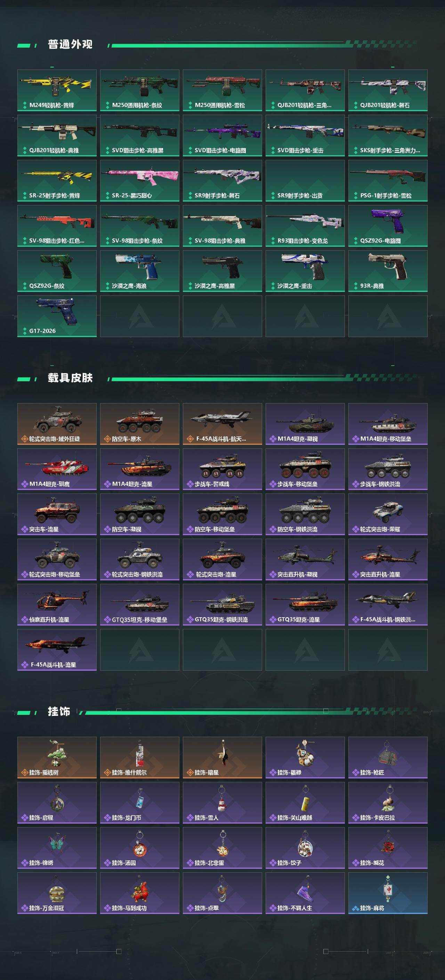Open the 挂饰-马到成功 red horse charm
Image resolution: width=445 pixels, height=980 pixels.
(x=140, y=893)
